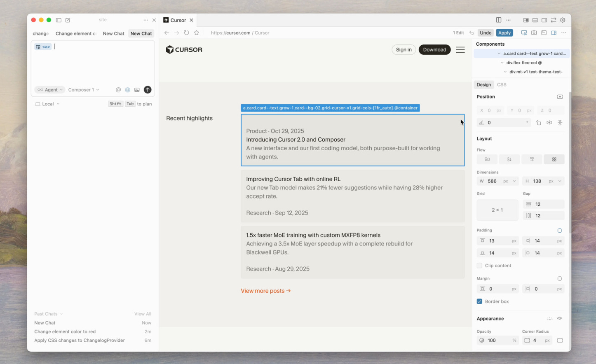Toggle the design sidebar panel icon
Image resolution: width=596 pixels, height=364 pixels.
[x=554, y=33]
